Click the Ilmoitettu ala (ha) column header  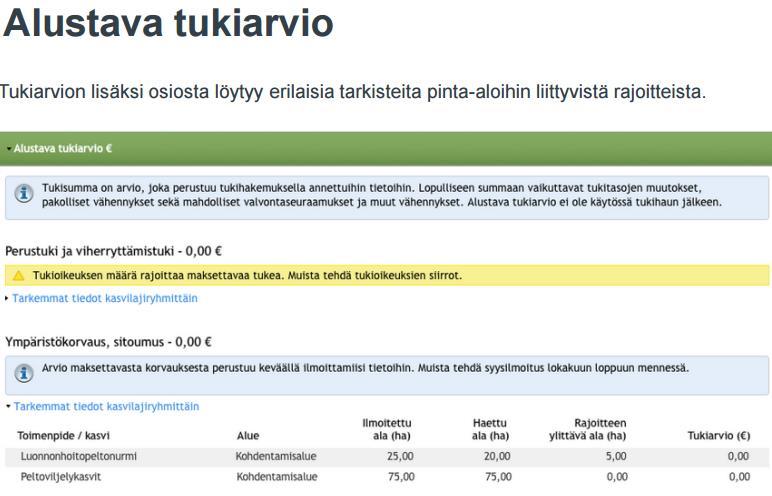click(x=387, y=430)
